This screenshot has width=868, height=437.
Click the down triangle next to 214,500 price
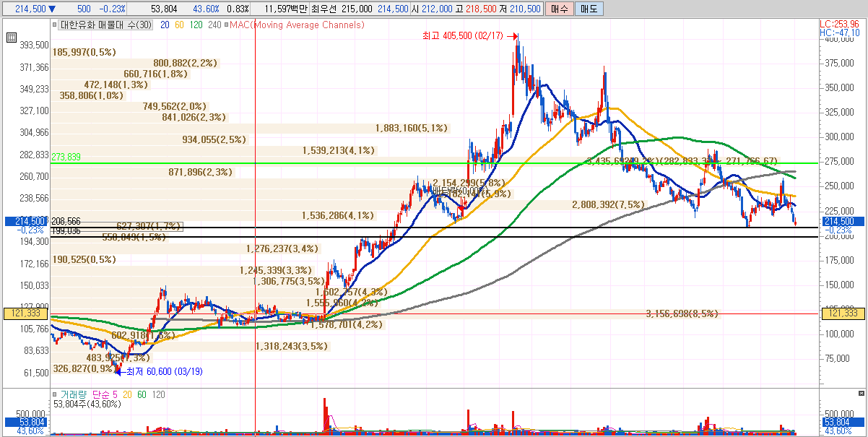(51, 9)
